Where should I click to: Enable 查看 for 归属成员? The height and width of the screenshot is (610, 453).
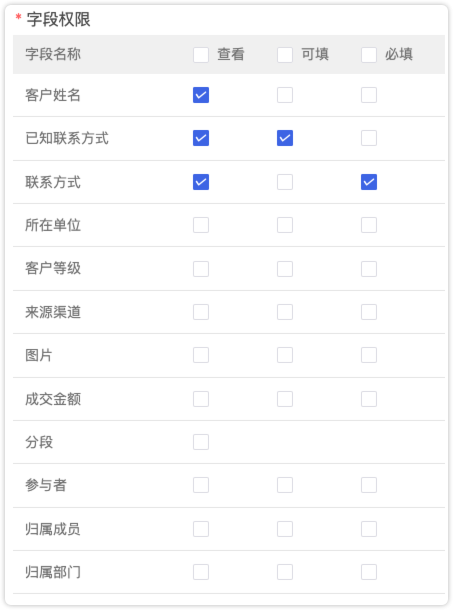click(201, 529)
